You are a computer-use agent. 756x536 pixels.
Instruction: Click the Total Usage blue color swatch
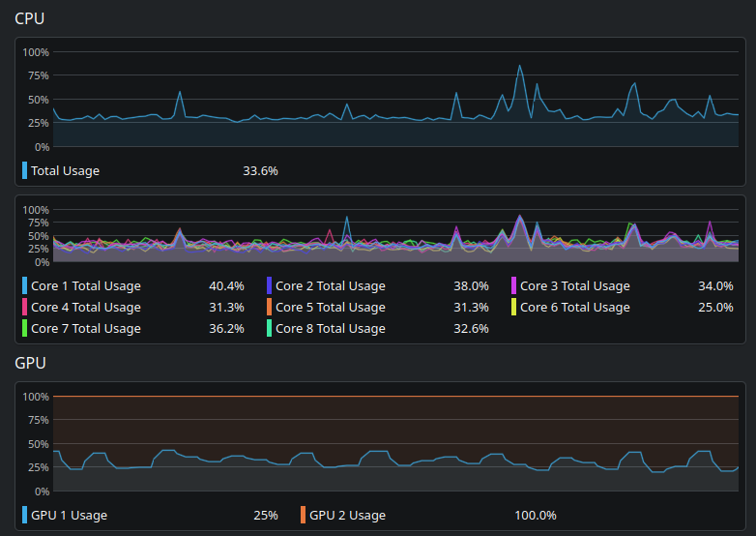[x=24, y=170]
